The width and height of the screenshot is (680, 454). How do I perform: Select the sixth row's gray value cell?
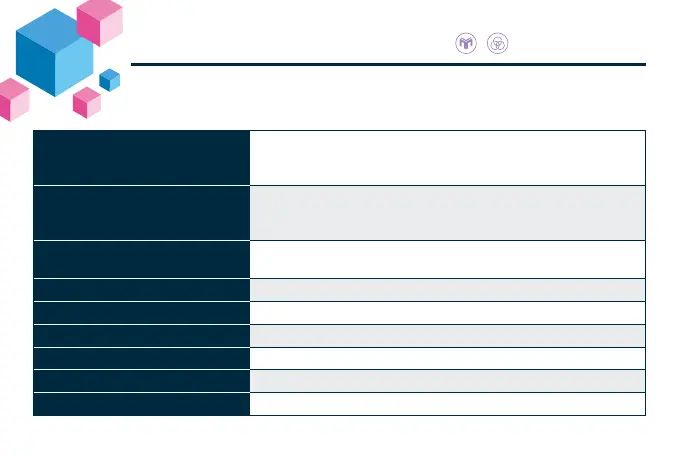click(x=447, y=335)
